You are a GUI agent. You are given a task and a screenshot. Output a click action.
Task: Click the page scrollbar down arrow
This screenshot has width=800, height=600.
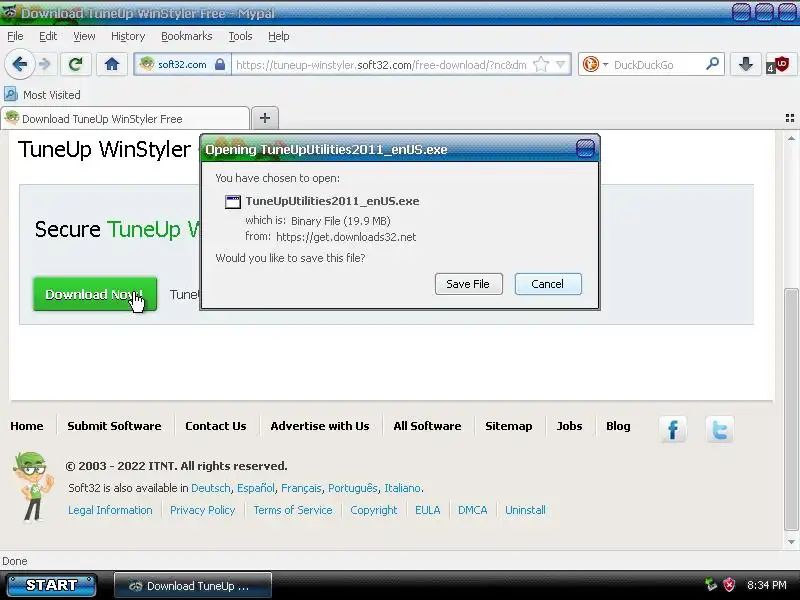click(791, 542)
